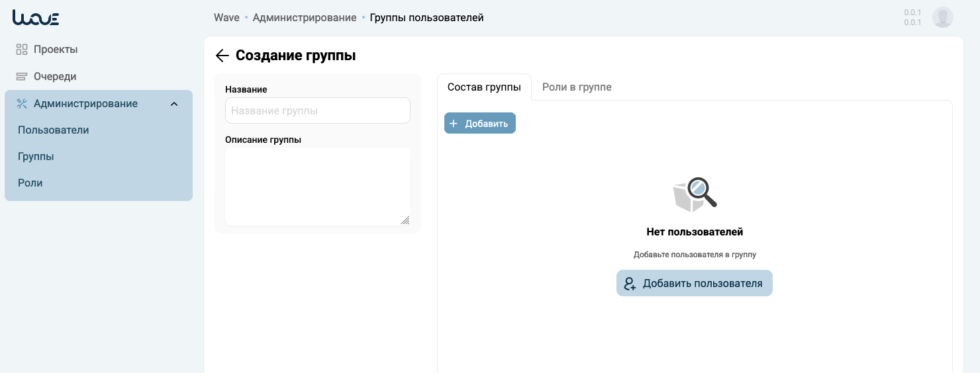The width and height of the screenshot is (980, 373).
Task: Switch to the Роли в группе tab
Action: point(577,87)
